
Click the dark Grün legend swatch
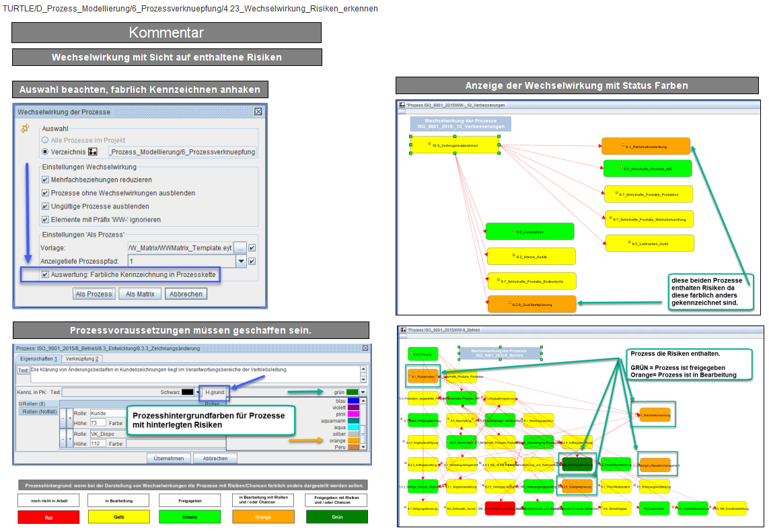[337, 517]
